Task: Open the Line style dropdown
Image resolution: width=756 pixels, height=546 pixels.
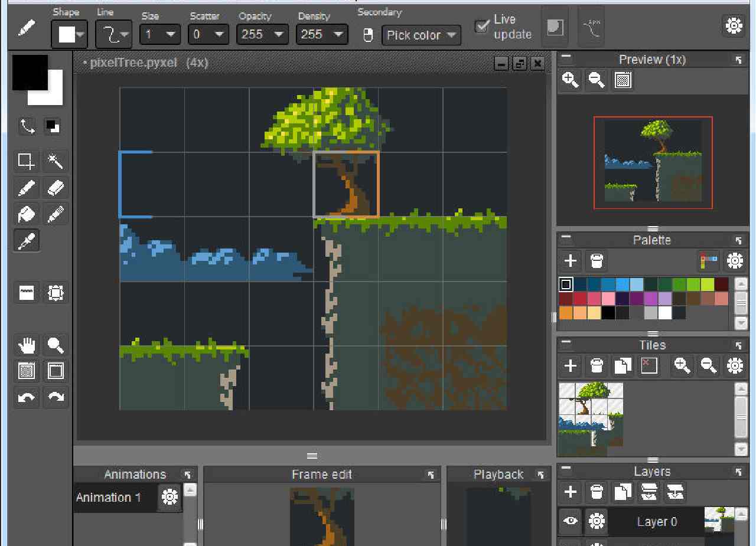Action: point(114,35)
